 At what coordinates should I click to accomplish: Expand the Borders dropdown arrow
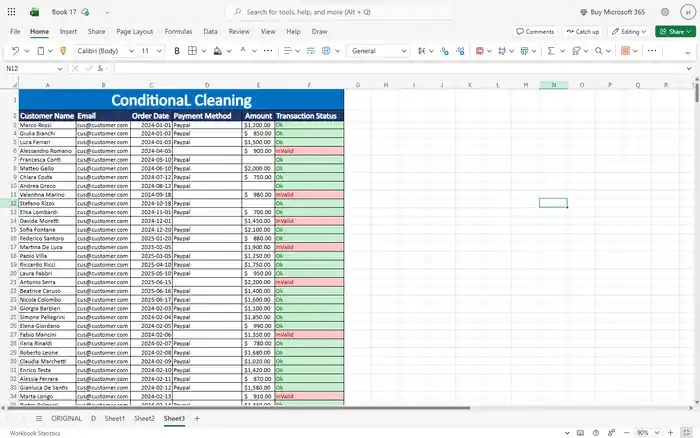pos(204,51)
